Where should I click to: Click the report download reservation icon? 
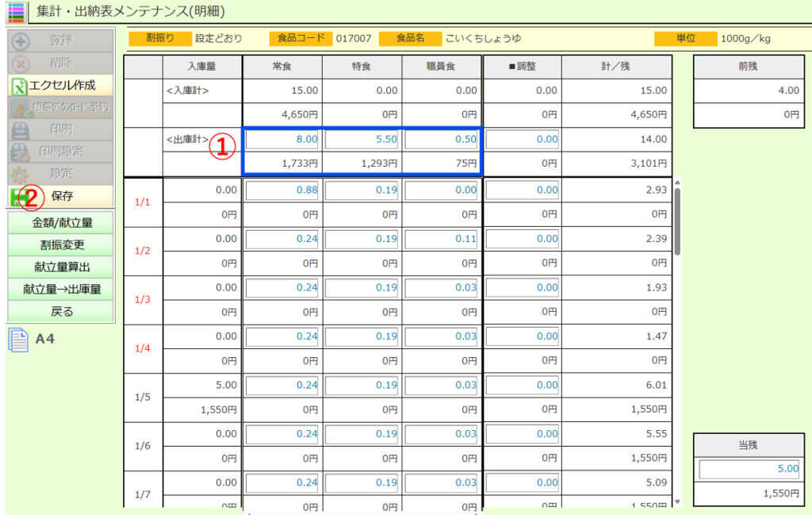21,107
